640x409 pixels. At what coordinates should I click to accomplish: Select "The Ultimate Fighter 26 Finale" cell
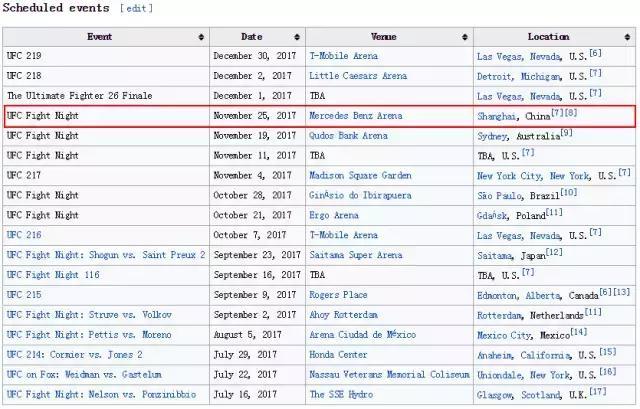pyautogui.click(x=106, y=96)
